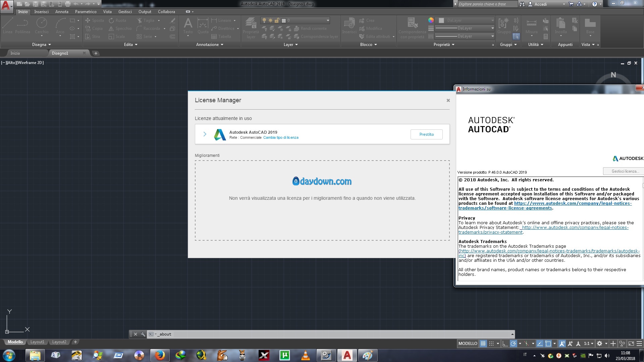The width and height of the screenshot is (644, 362).
Task: Toggle polar tracking in status bar
Action: point(513,343)
